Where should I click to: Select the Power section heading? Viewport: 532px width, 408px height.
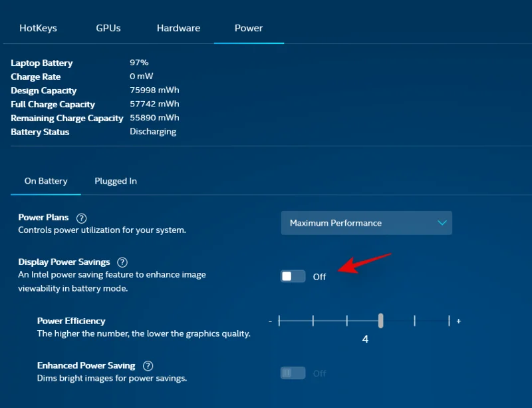point(248,28)
